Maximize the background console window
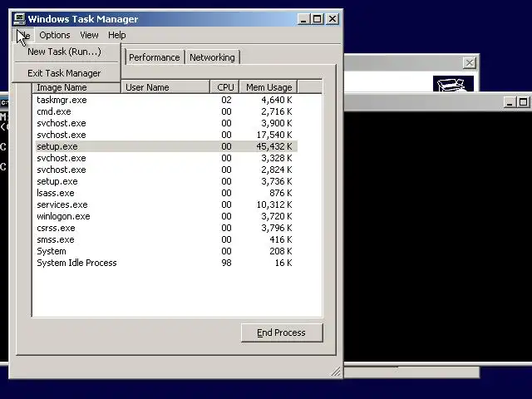Viewport: 532px width, 399px height. (523, 102)
